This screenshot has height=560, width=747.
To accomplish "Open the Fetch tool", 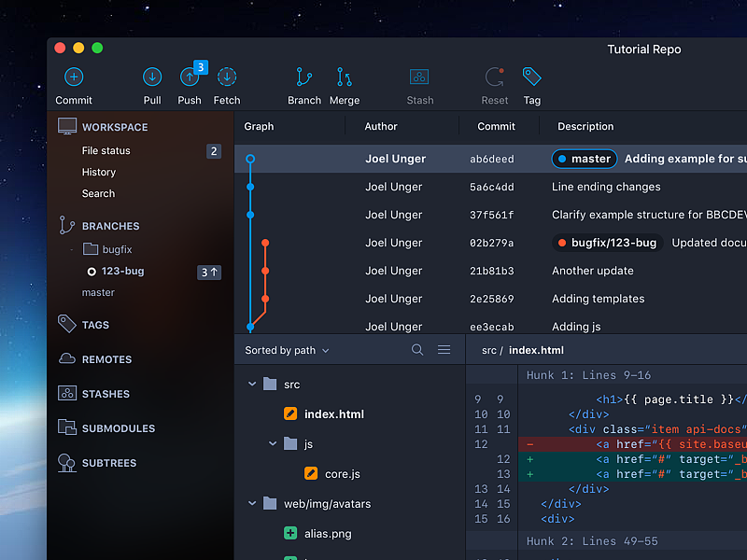I will pos(227,78).
